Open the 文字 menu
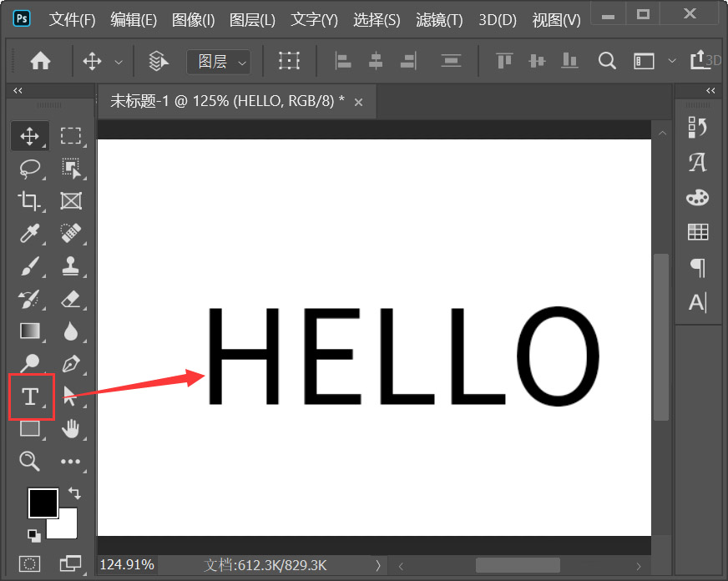Image resolution: width=728 pixels, height=581 pixels. click(x=313, y=20)
